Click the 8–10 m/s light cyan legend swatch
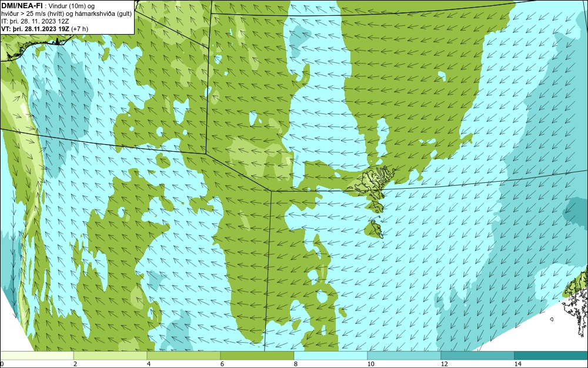 (330, 356)
